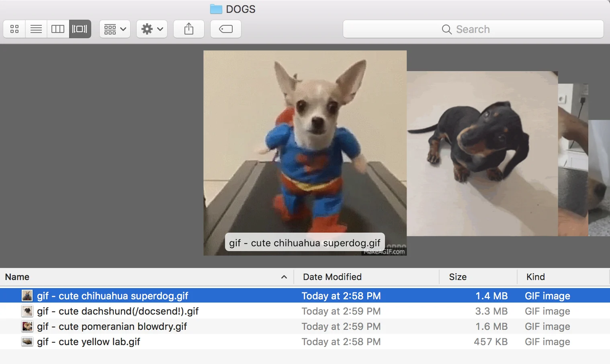Click the Edit Tags button
This screenshot has width=610, height=364.
click(x=226, y=29)
